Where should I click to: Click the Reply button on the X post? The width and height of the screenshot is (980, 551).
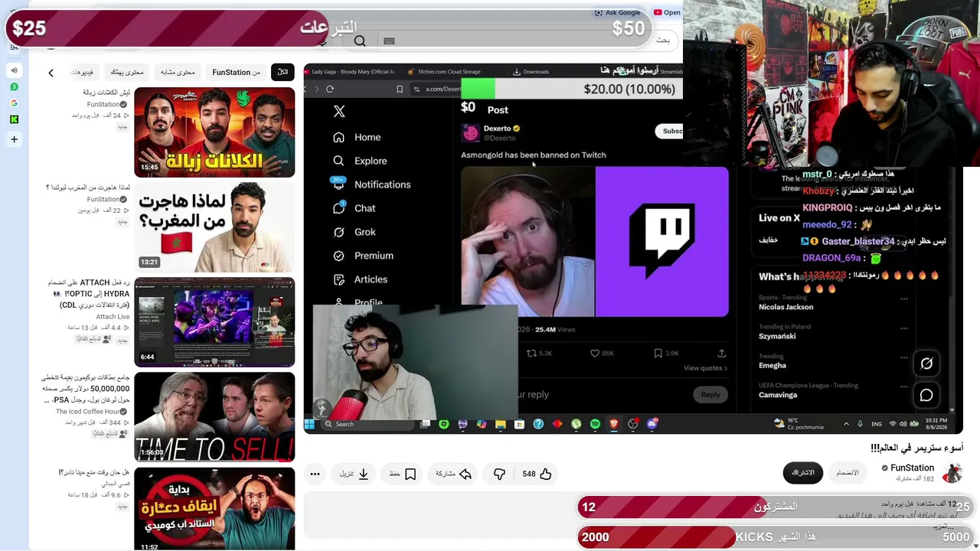pyautogui.click(x=710, y=394)
